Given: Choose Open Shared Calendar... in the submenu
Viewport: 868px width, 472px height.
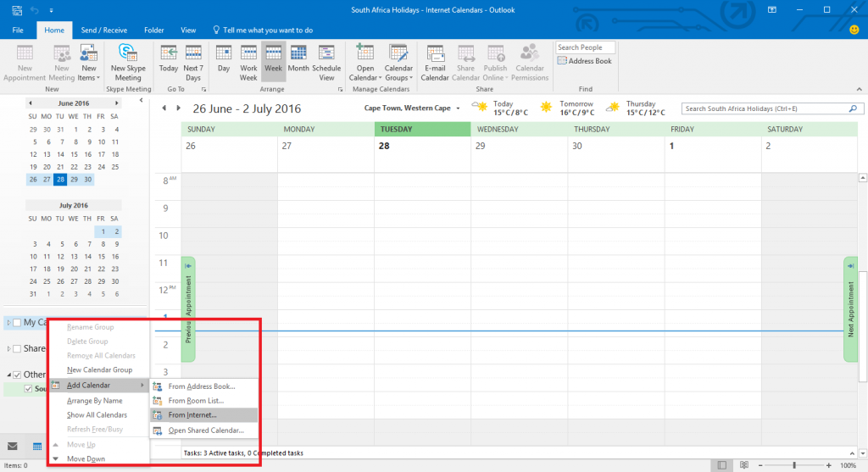Looking at the screenshot, I should coord(204,430).
